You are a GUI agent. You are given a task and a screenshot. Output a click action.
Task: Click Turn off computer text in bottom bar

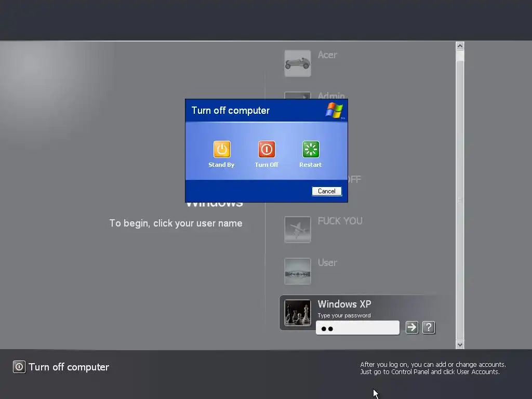[69, 367]
